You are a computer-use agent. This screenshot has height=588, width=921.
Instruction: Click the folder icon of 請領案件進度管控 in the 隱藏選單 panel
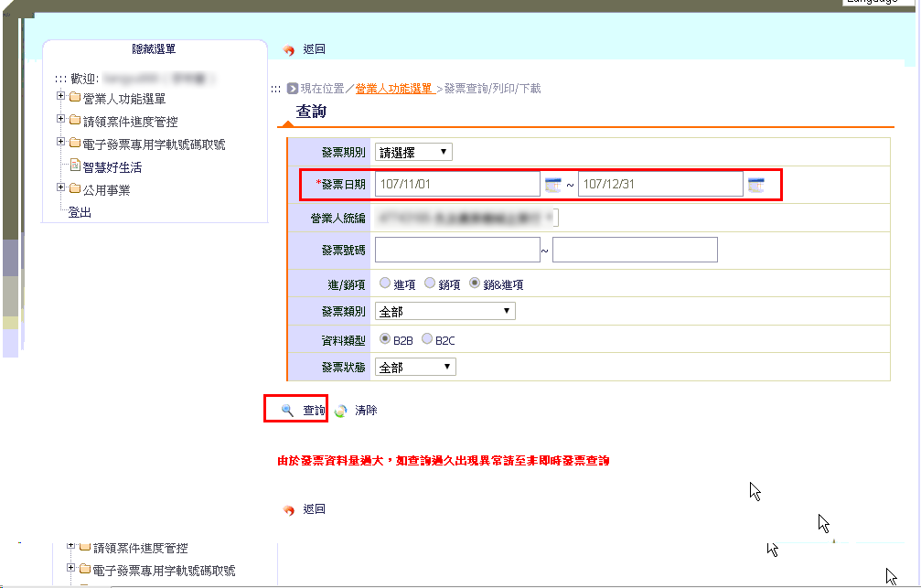click(x=75, y=120)
